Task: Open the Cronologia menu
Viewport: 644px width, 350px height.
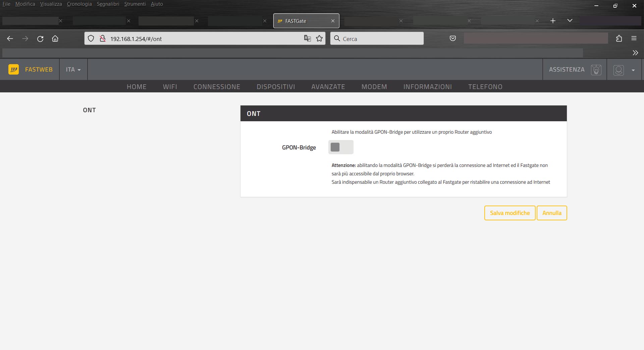Action: click(79, 4)
